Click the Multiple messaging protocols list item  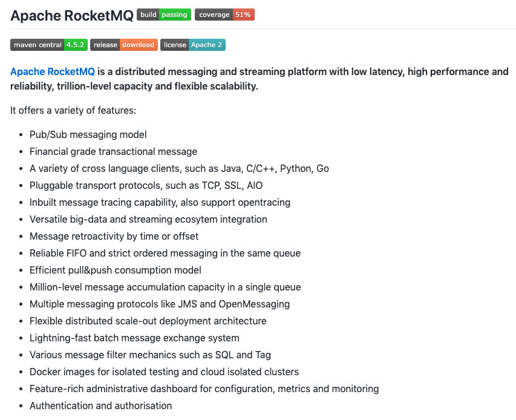(x=159, y=304)
